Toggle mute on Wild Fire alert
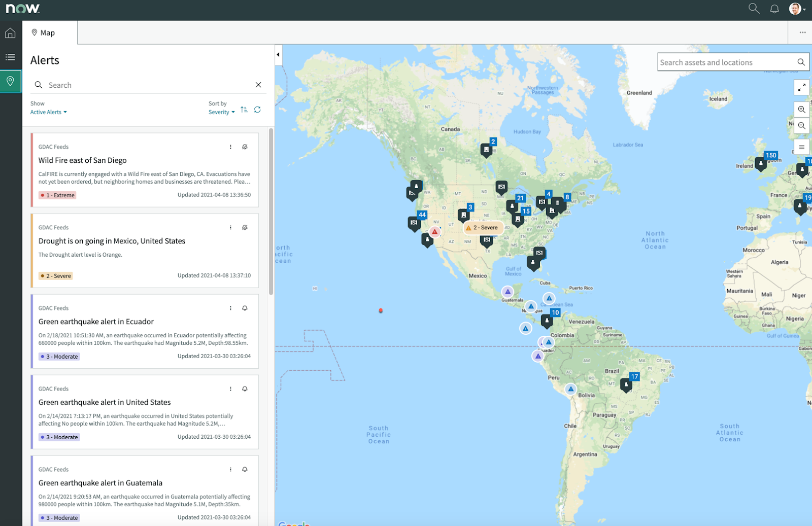 [x=245, y=147]
